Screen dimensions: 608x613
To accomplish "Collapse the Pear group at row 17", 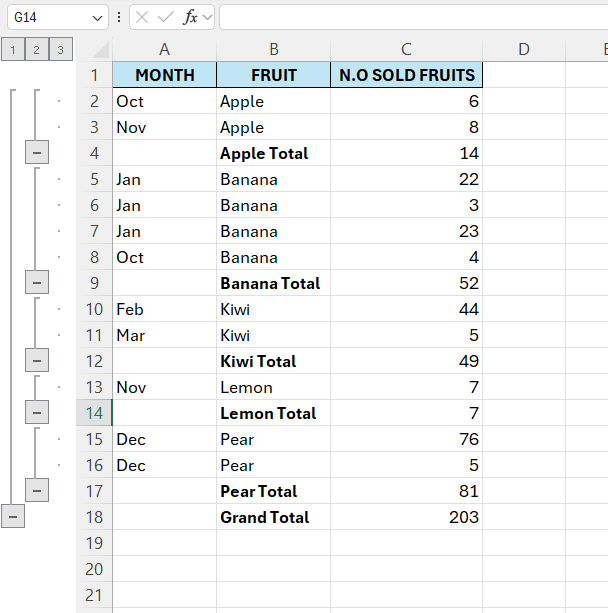I will pos(37,491).
